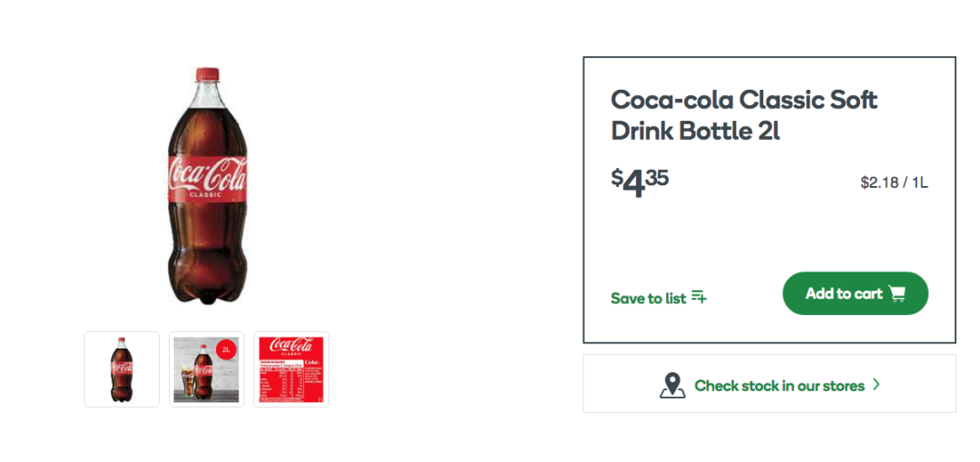This screenshot has width=980, height=462.
Task: Click the $2.18 / 1L unit price
Action: (895, 182)
